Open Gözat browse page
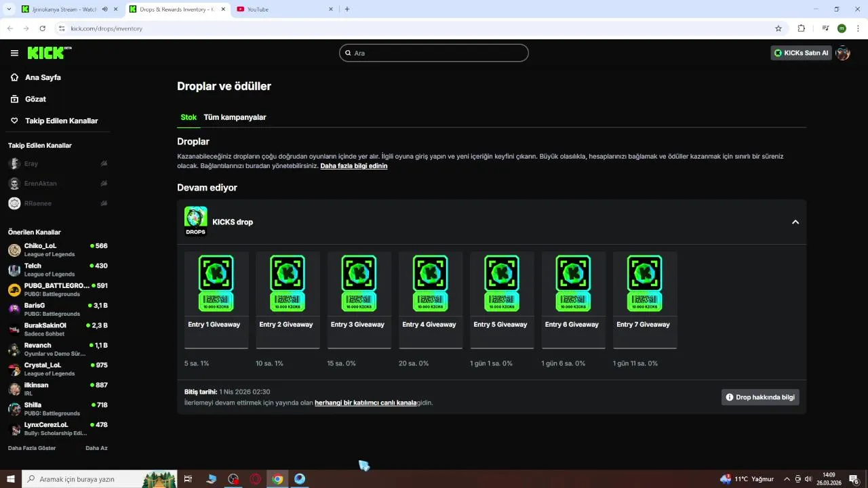 pyautogui.click(x=35, y=99)
